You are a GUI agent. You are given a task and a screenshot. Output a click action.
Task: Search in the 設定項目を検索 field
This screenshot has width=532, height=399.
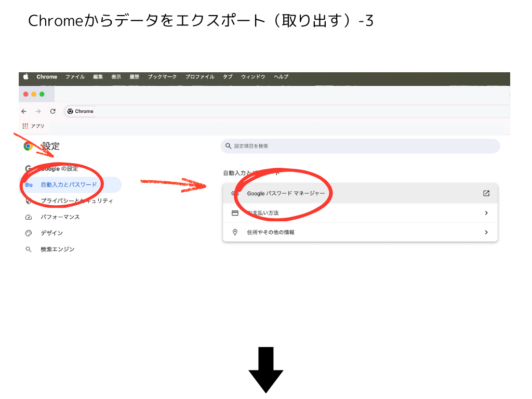click(x=360, y=146)
